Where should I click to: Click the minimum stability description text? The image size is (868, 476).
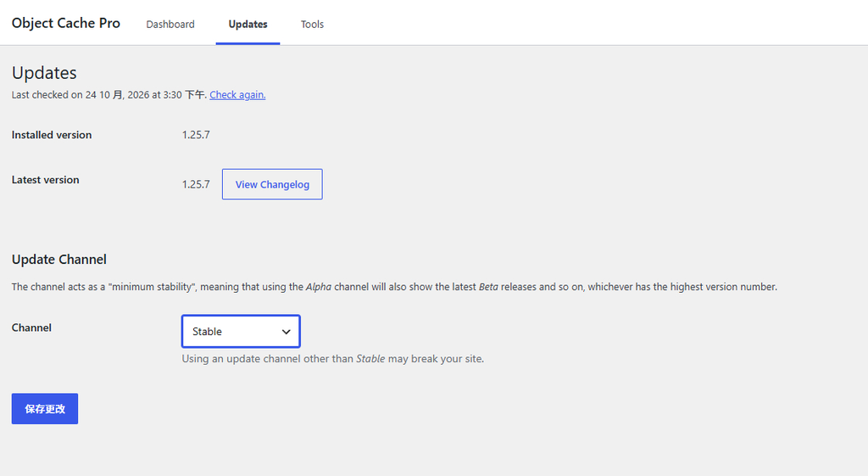[x=394, y=287]
